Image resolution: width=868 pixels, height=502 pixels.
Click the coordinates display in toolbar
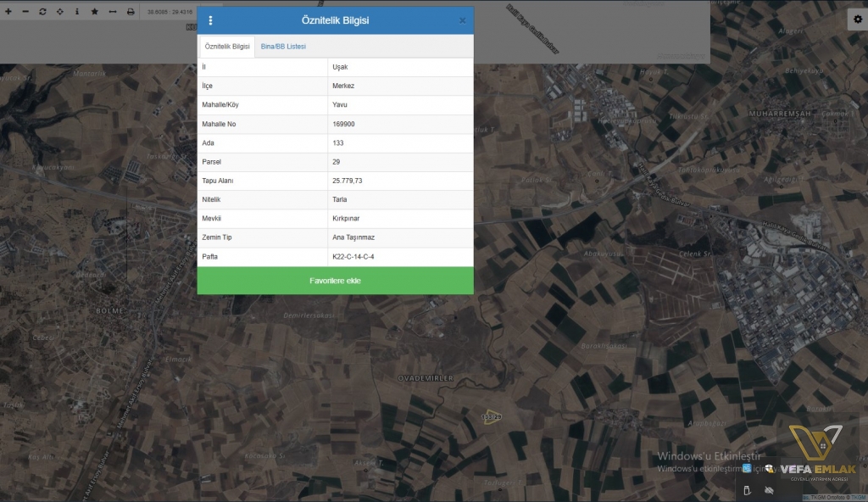pos(170,12)
